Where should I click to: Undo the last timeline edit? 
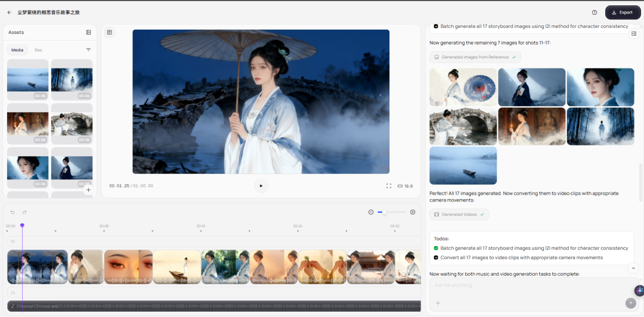tap(13, 212)
